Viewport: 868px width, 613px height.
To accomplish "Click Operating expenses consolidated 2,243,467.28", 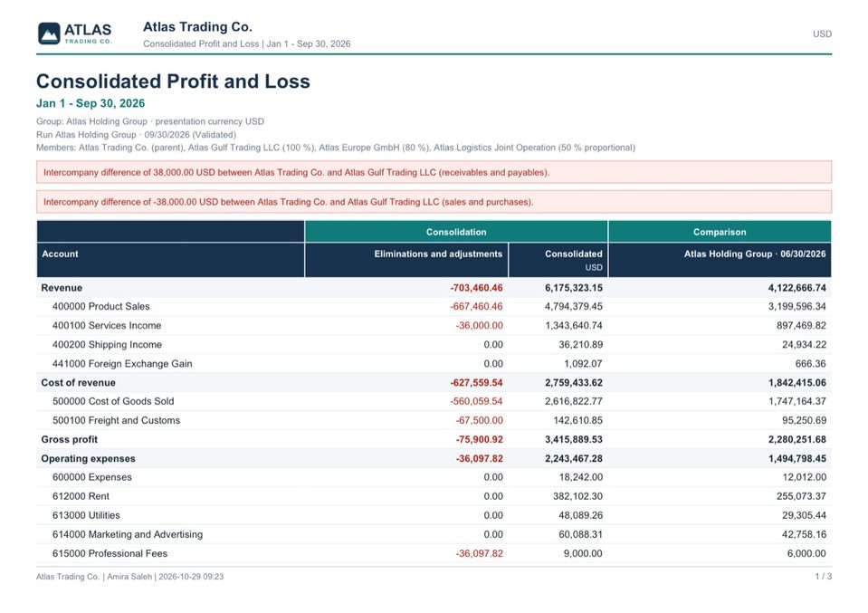I will click(x=574, y=458).
